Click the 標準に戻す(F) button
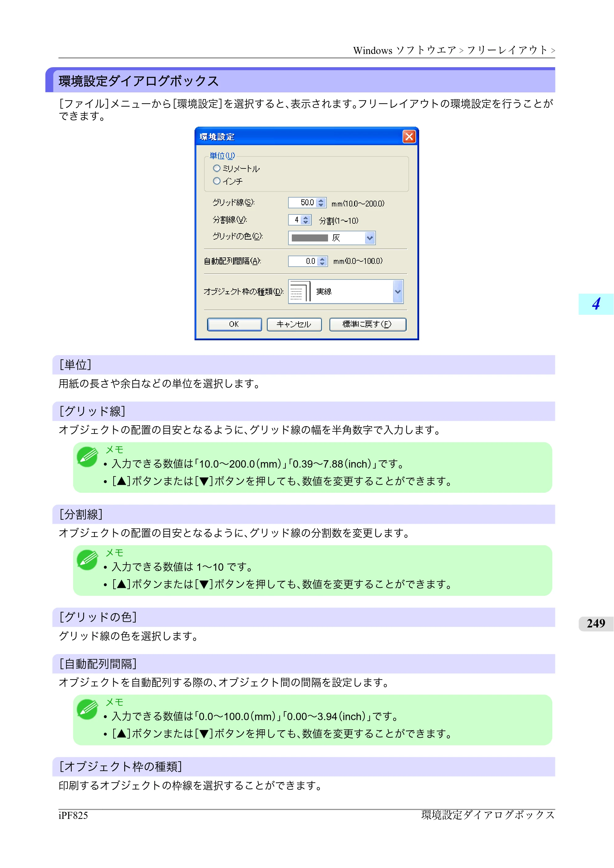Screen dimensions: 614x868 368,324
